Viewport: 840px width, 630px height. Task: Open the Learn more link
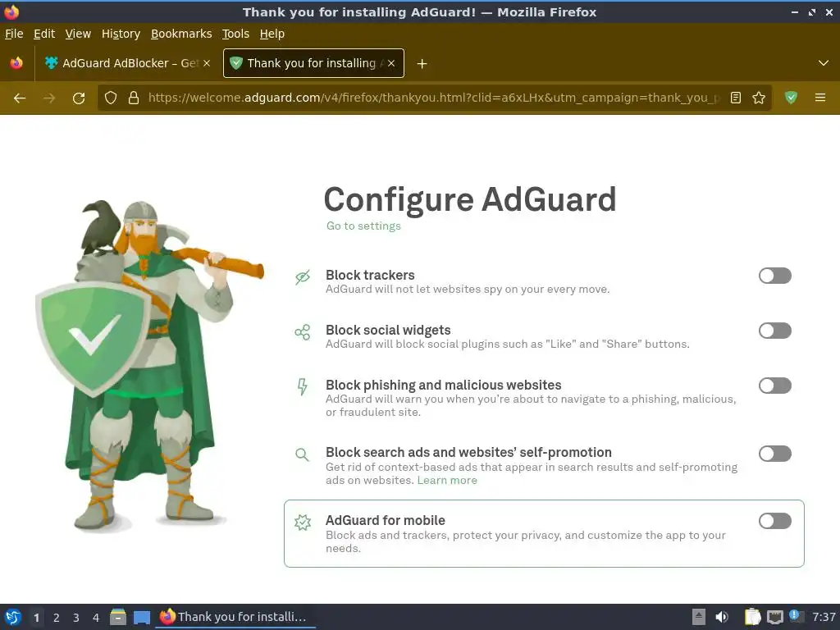point(447,481)
